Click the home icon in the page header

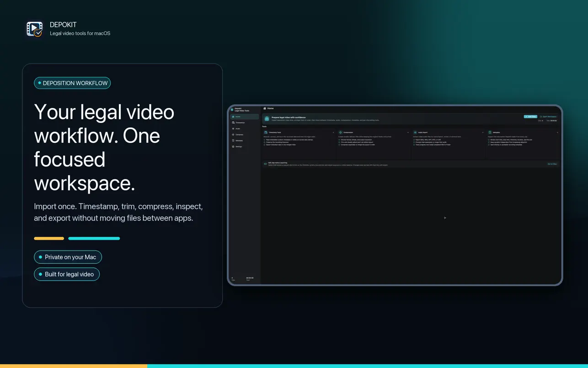[x=265, y=108]
